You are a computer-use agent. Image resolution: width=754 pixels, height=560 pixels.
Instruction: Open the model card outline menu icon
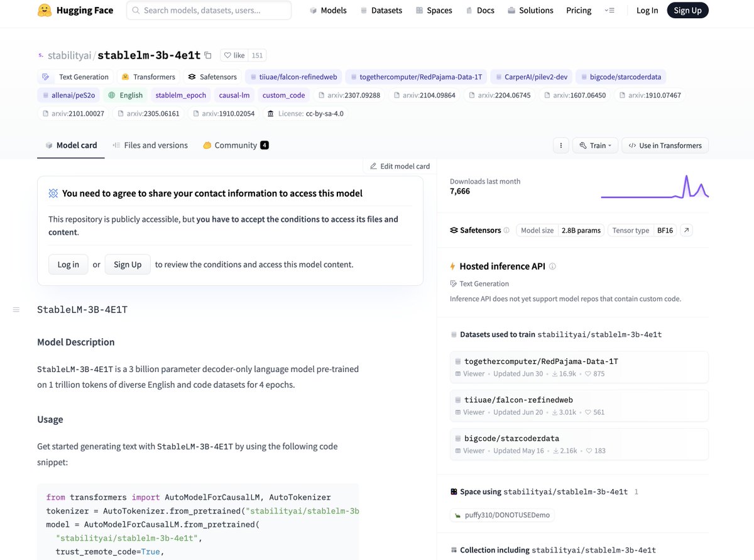pyautogui.click(x=16, y=309)
